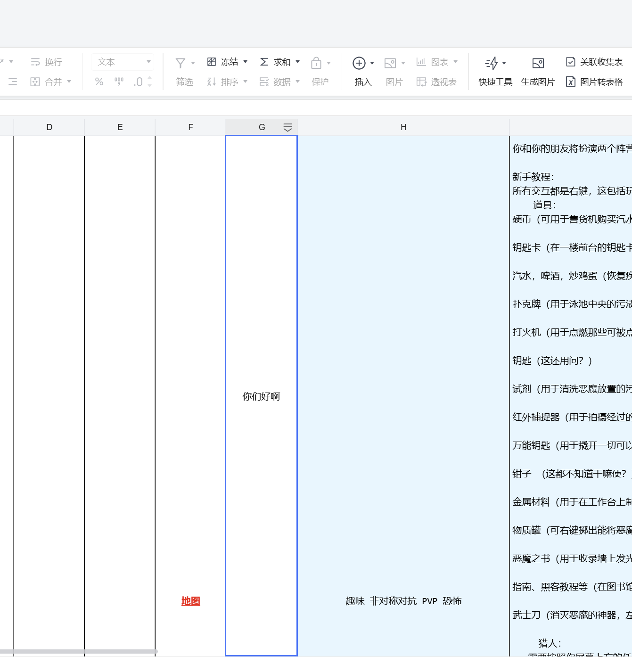The width and height of the screenshot is (632, 672).
Task: Click the red 地图 link in column F
Action: coord(191,601)
